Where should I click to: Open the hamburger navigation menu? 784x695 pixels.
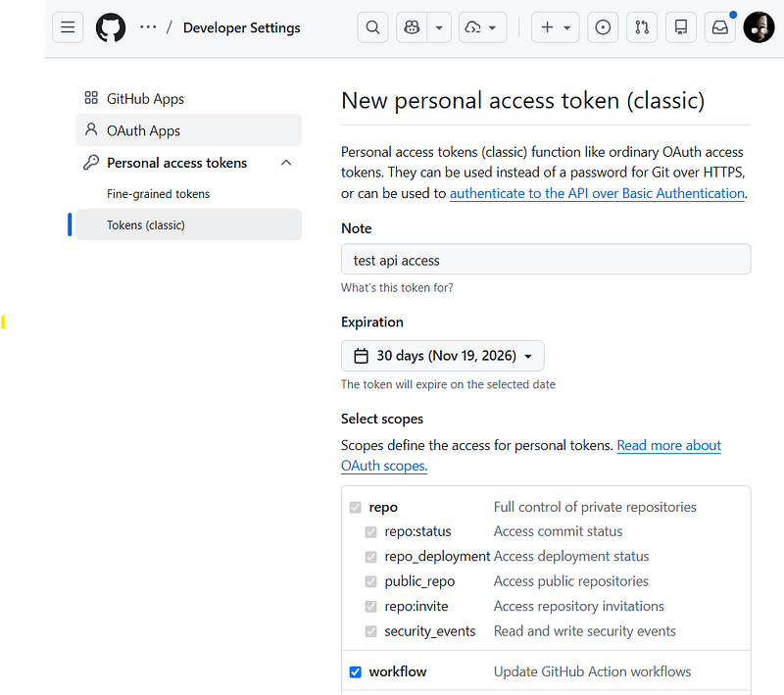tap(68, 27)
